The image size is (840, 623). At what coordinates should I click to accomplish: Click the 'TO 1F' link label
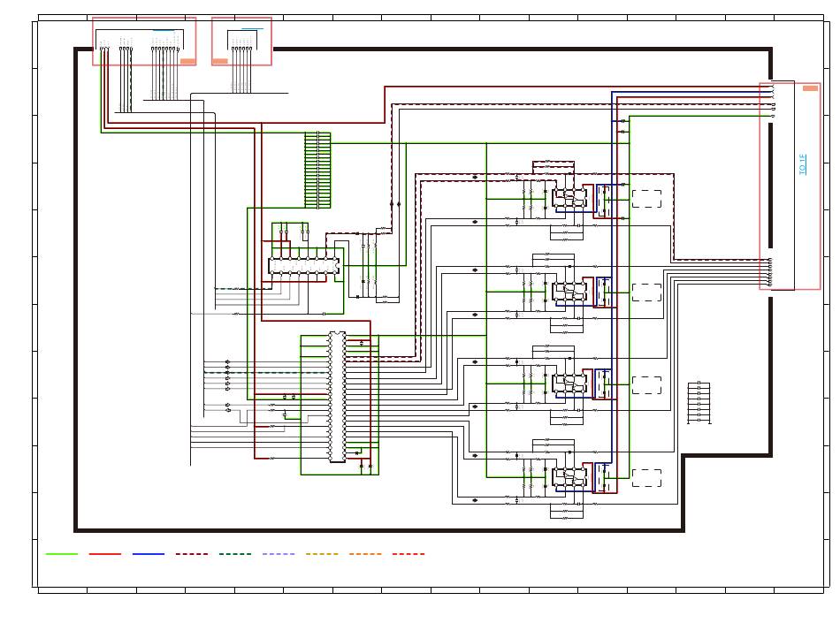802,164
